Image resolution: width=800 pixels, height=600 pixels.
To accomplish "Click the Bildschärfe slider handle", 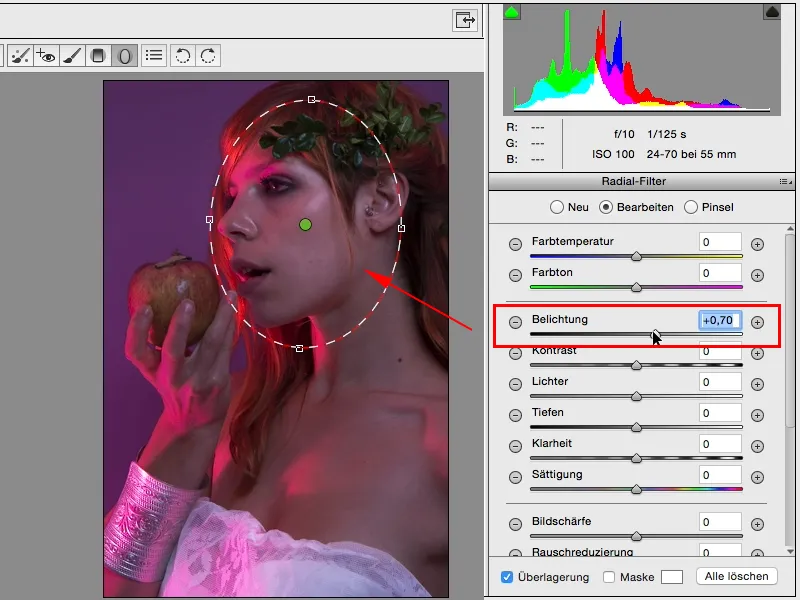I will 636,536.
